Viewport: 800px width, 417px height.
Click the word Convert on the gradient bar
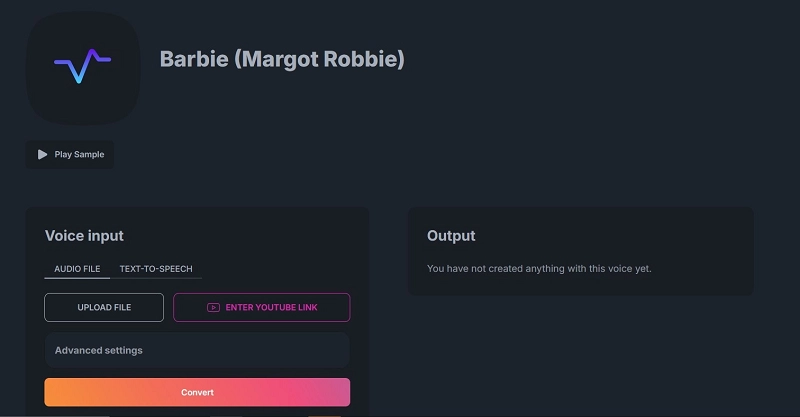coord(197,392)
